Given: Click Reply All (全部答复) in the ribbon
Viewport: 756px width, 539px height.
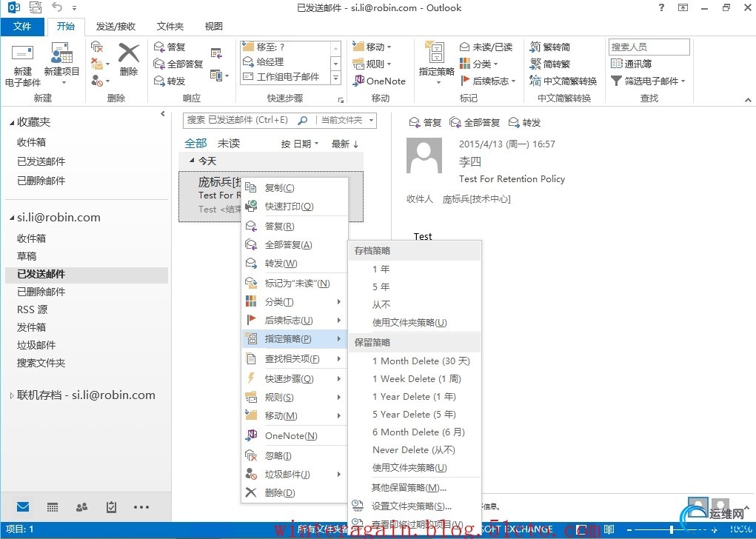Looking at the screenshot, I should tap(178, 64).
